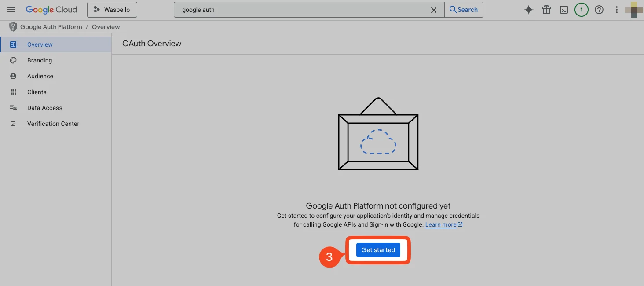Clear the search field with the X icon

pyautogui.click(x=434, y=10)
